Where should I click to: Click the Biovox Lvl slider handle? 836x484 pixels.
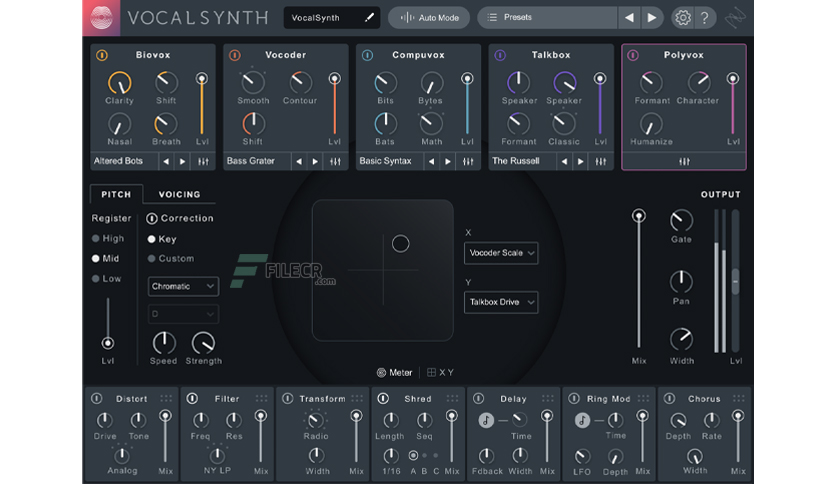pos(202,79)
